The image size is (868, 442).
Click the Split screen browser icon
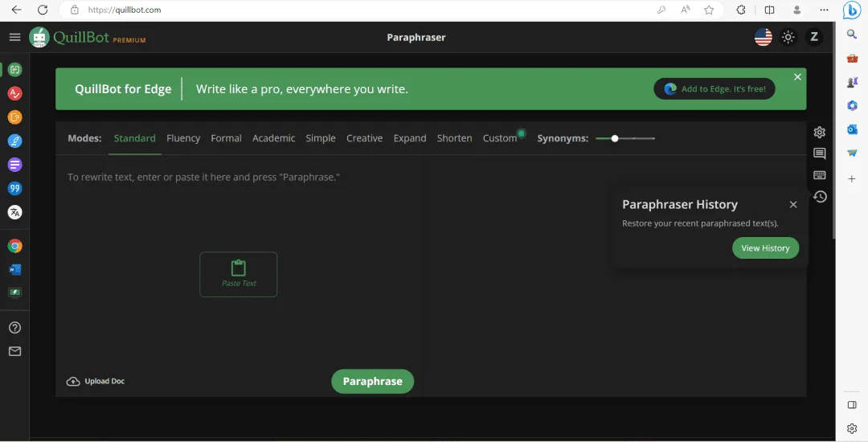pos(769,10)
